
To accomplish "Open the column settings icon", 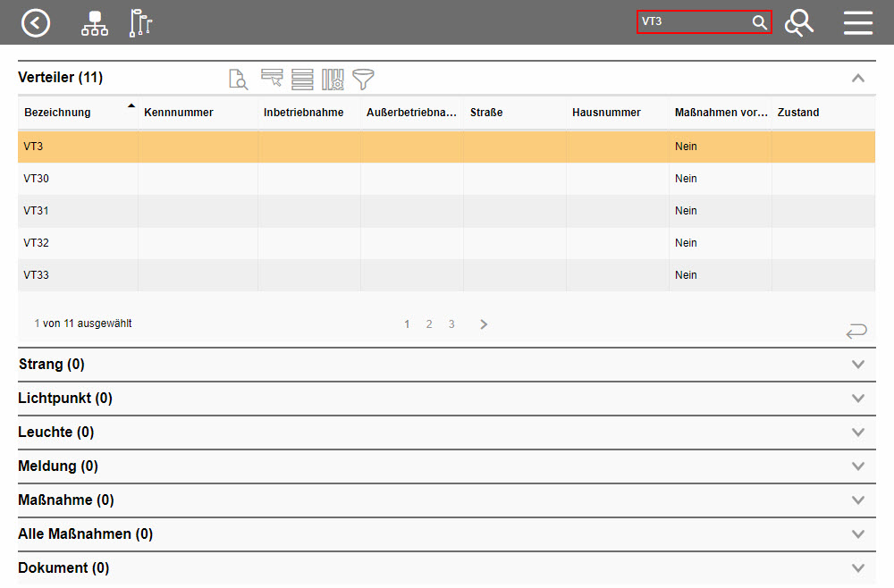I will coord(333,79).
